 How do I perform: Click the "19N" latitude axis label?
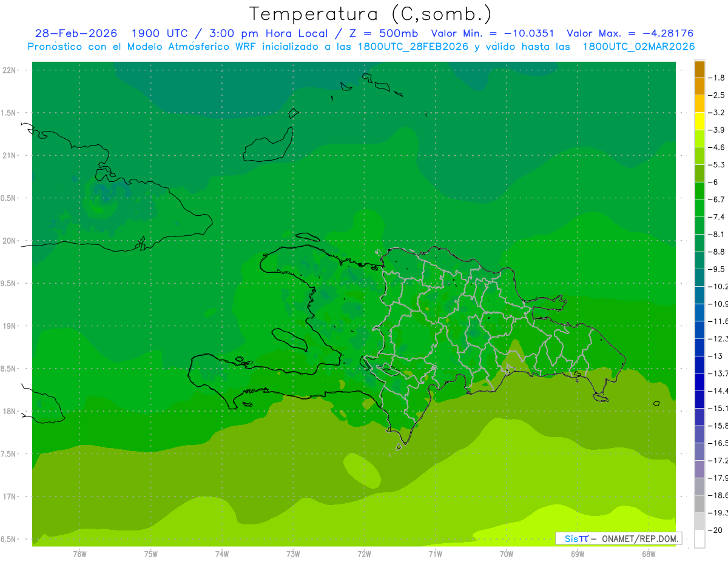pos(10,326)
